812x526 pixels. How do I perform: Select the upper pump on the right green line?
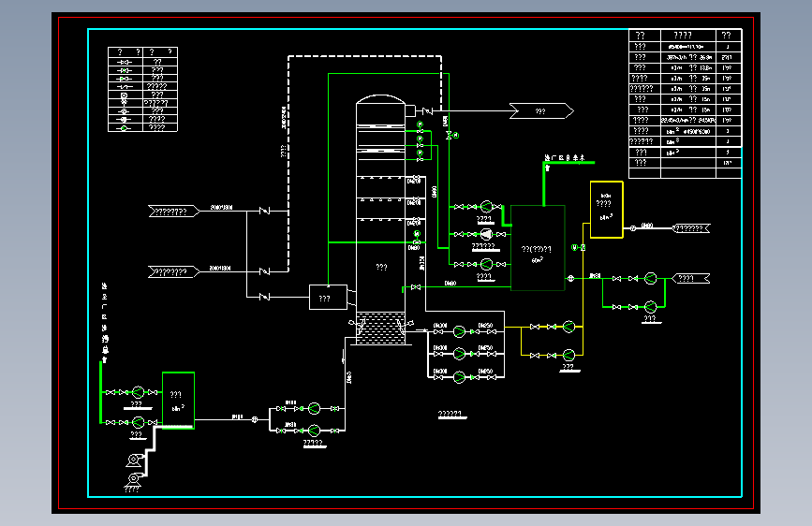[x=650, y=279]
